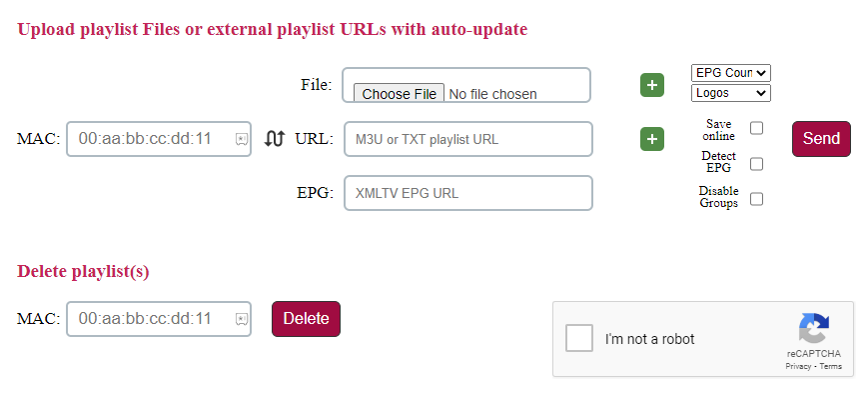Focus the M3U or TXT playlist URL field
Image resolution: width=868 pixels, height=417 pixels.
click(467, 139)
